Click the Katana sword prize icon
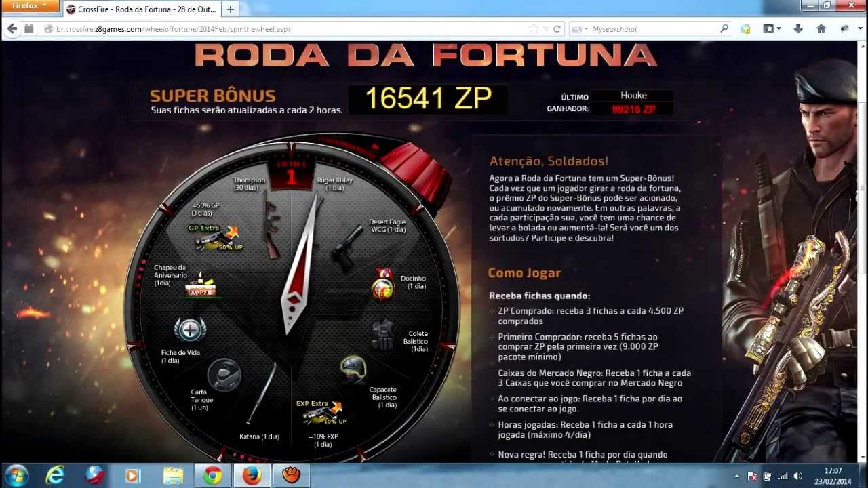This screenshot has width=868, height=488. click(261, 393)
